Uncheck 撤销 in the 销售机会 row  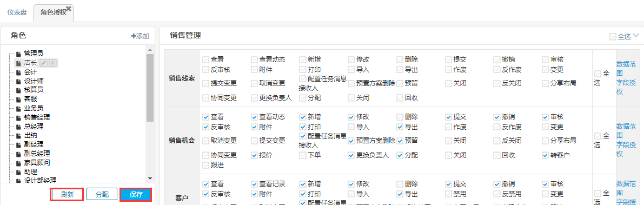pyautogui.click(x=496, y=117)
